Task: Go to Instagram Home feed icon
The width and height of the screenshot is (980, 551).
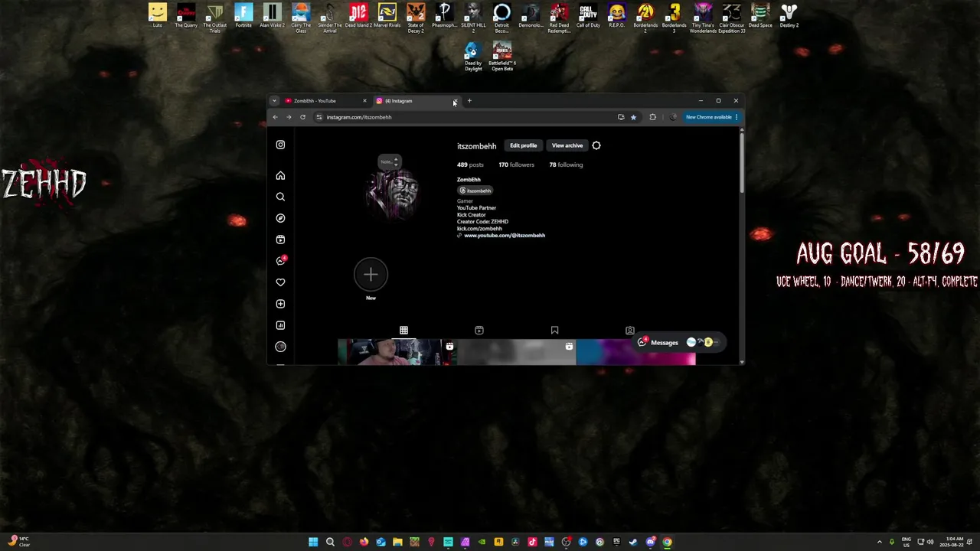Action: click(280, 175)
